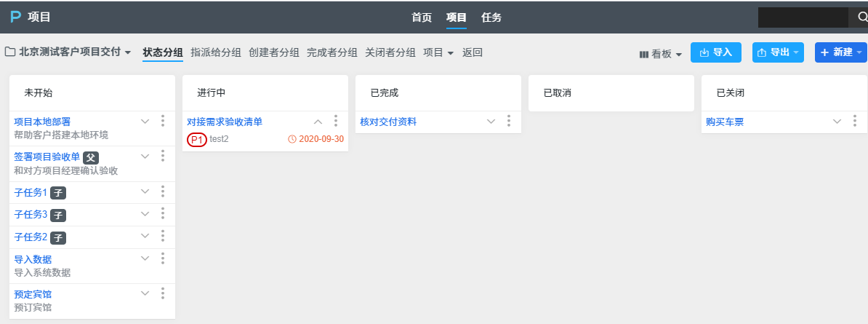The height and width of the screenshot is (324, 868).
Task: Open the three-dot menu for 导入数据
Action: (x=163, y=258)
